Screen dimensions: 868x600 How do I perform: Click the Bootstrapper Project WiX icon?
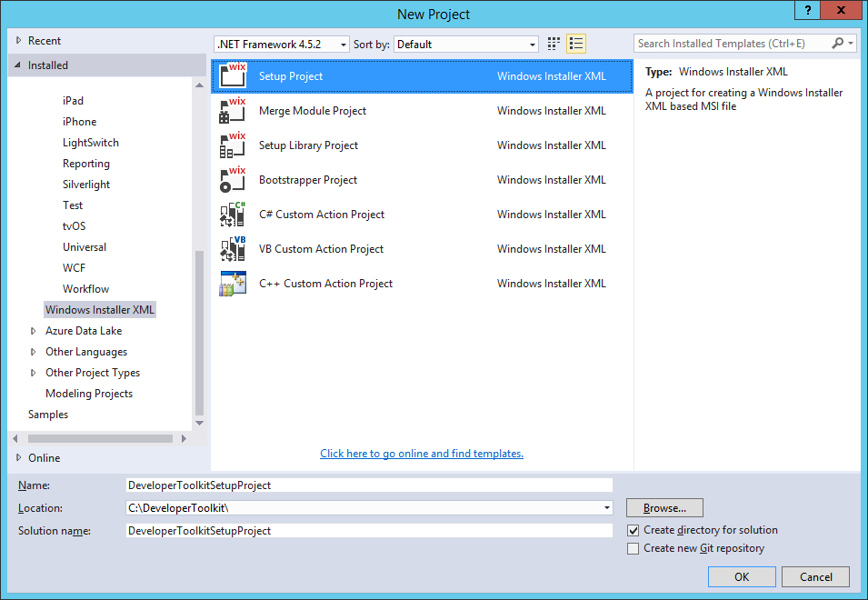(234, 180)
